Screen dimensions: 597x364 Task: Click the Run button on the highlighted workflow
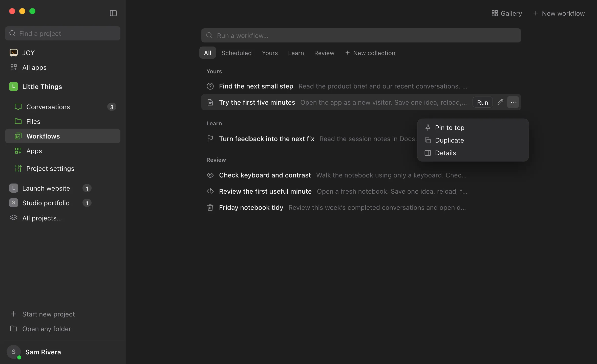[x=482, y=102]
